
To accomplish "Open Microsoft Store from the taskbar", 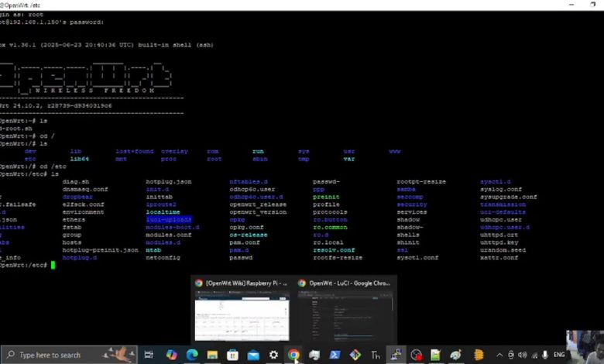I will [232, 355].
